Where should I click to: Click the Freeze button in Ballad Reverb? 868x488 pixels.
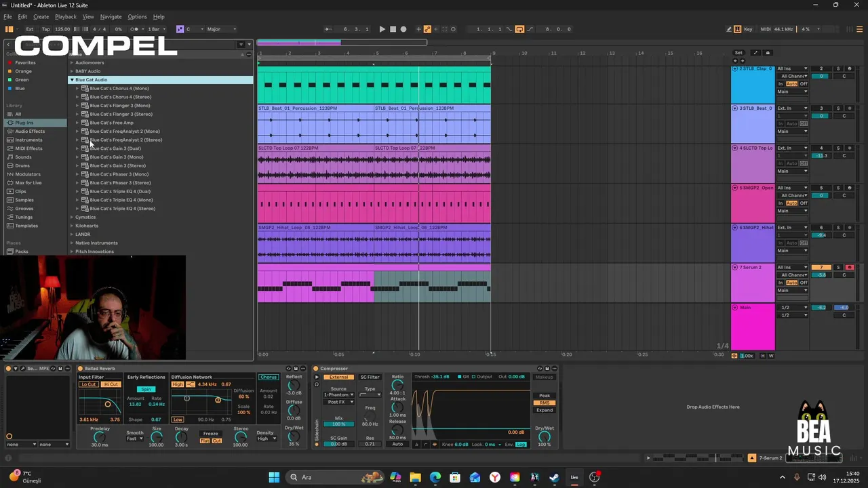coord(211,434)
